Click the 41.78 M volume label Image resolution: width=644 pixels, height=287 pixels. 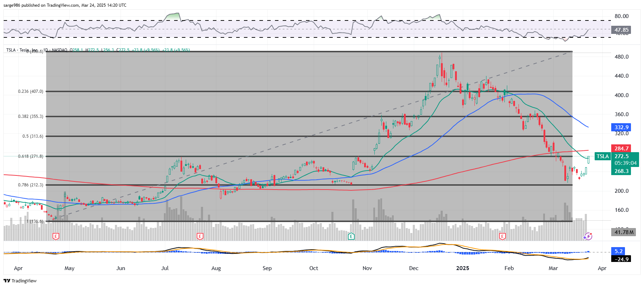(x=624, y=232)
